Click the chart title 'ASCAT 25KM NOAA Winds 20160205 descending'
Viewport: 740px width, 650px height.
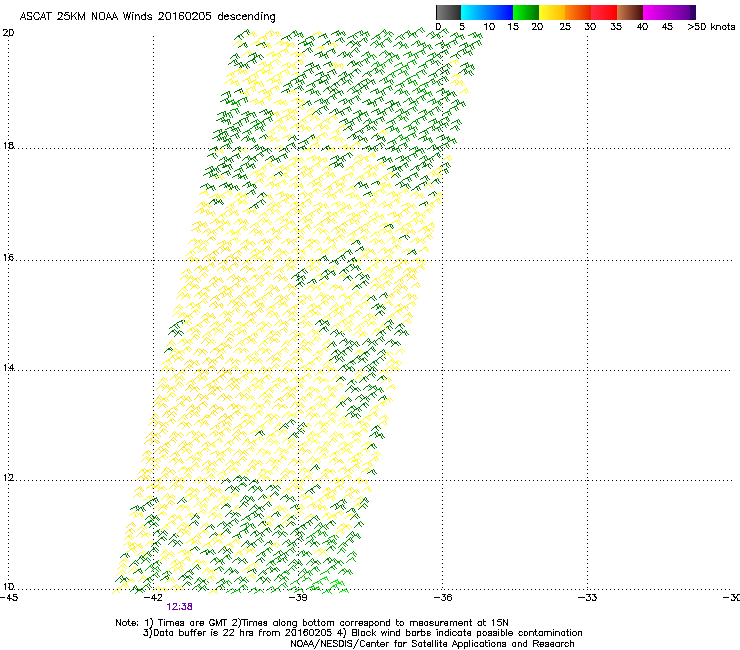[147, 17]
